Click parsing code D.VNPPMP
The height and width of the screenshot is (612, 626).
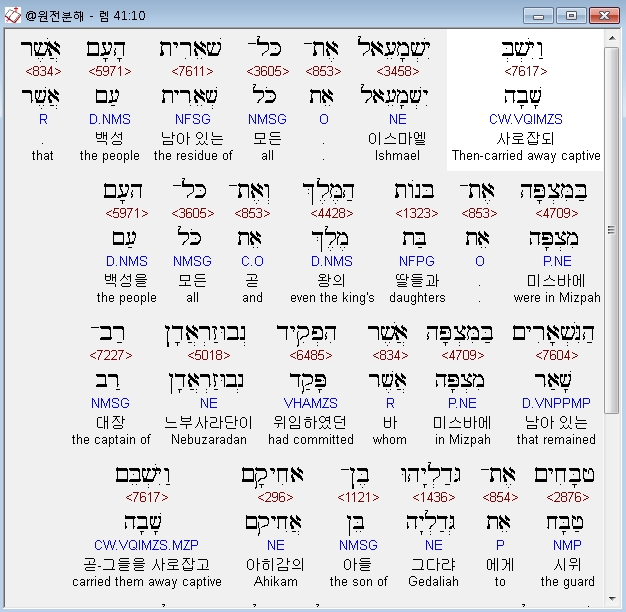pyautogui.click(x=556, y=403)
